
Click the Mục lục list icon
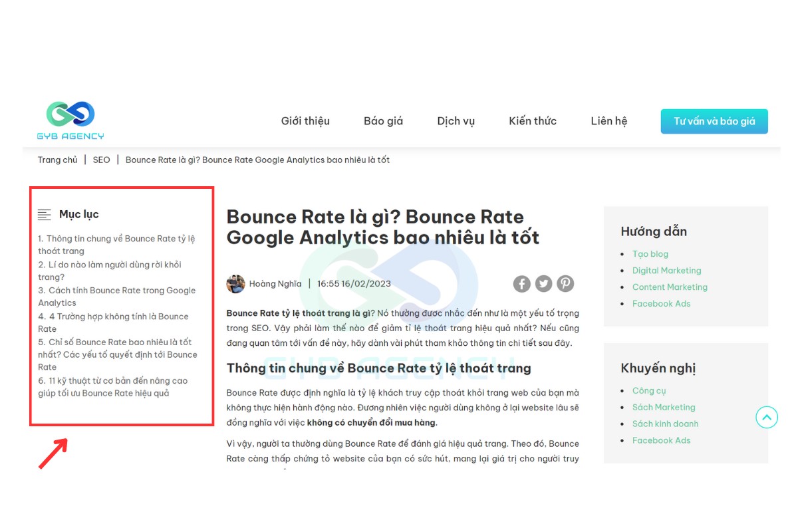pos(45,214)
